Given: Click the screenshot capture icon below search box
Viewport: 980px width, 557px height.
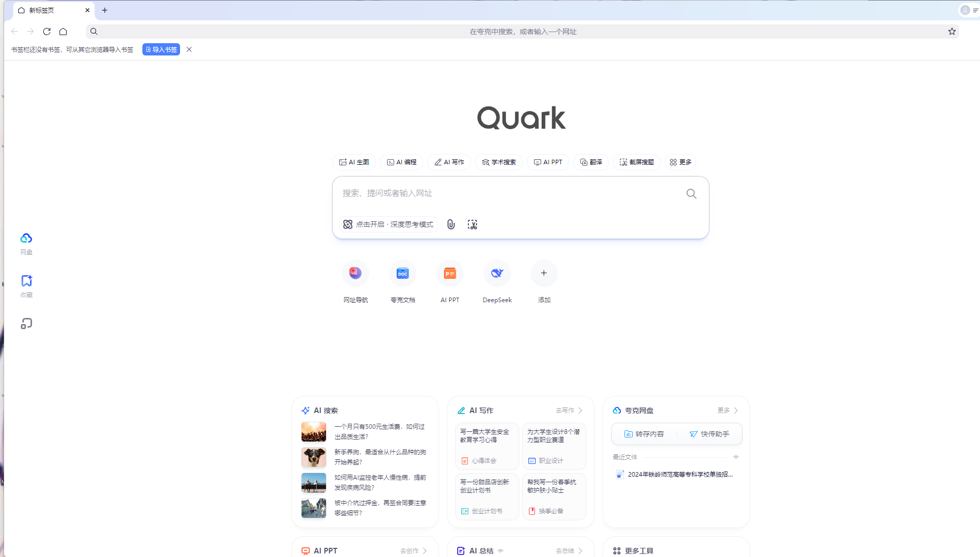Looking at the screenshot, I should pyautogui.click(x=472, y=224).
